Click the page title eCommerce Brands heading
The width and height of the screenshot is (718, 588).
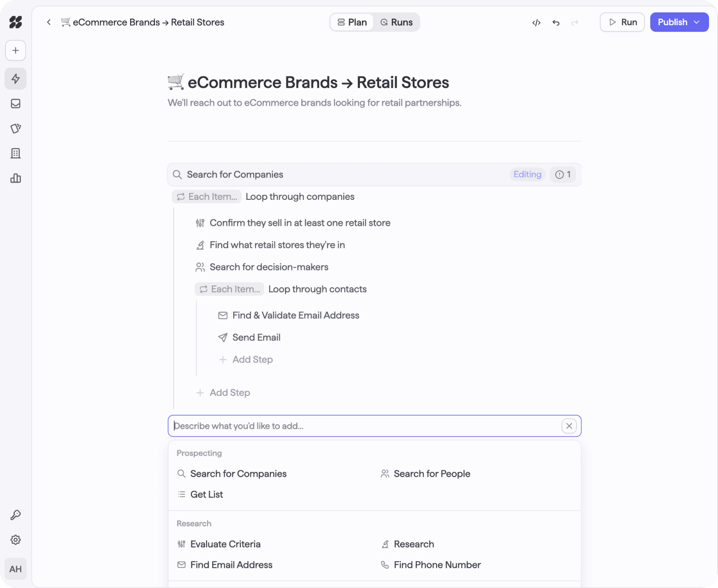tap(308, 82)
